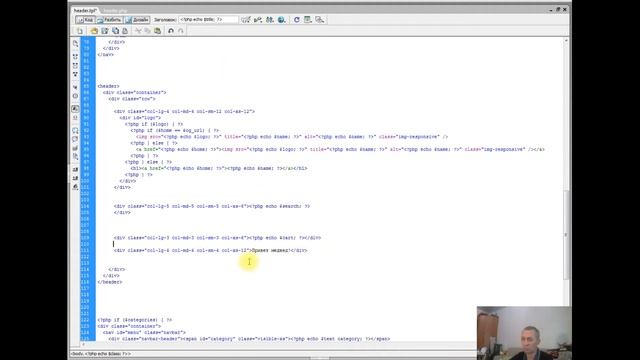Click the Open folder icon
Image resolution: width=640 pixels, height=360 pixels.
click(94, 31)
